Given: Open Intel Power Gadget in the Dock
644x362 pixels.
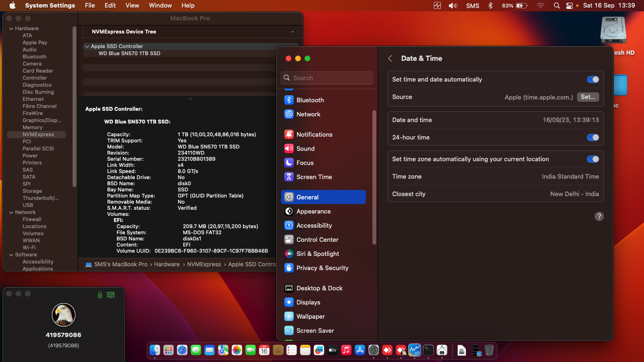Looking at the screenshot, I should click(414, 350).
